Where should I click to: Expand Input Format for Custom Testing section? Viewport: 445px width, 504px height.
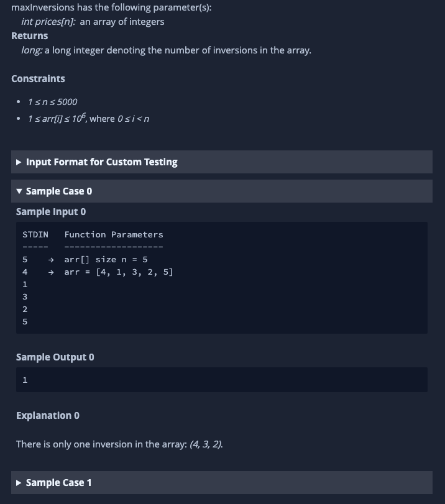222,162
